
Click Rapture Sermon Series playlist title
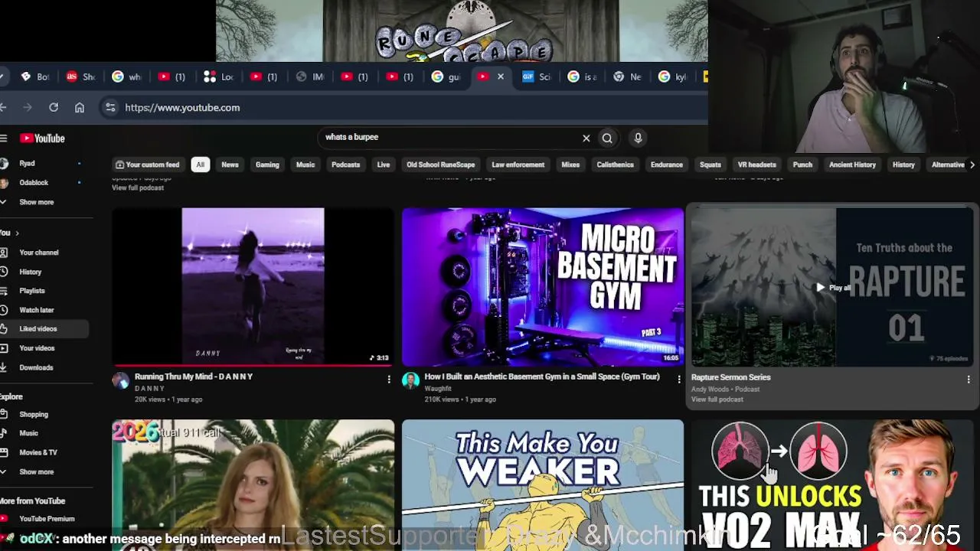[x=730, y=377]
